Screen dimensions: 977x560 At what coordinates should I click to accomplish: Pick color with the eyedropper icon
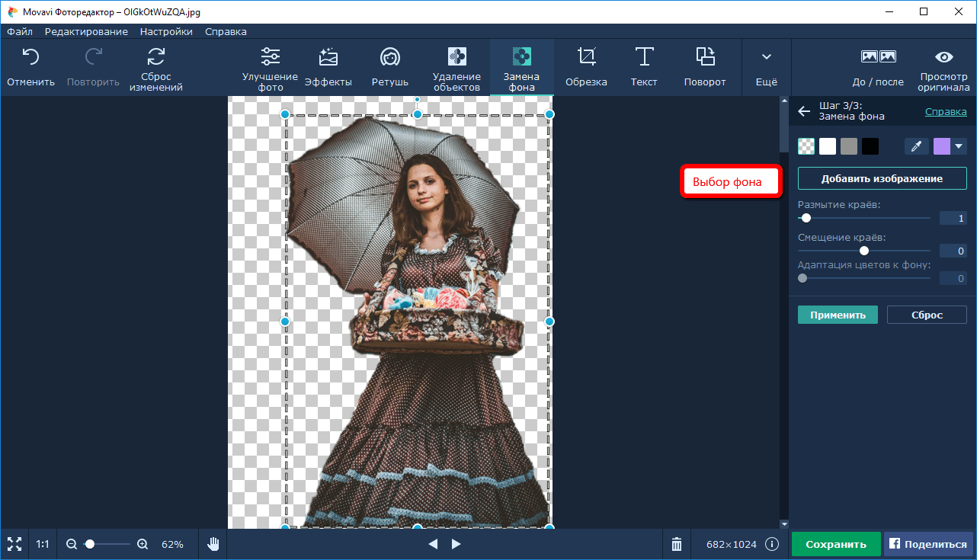click(x=916, y=146)
